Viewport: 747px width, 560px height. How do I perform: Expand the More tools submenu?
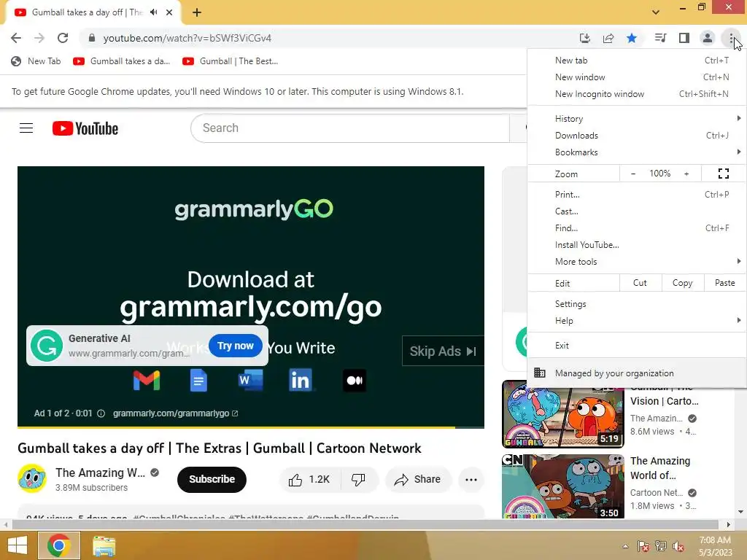pyautogui.click(x=638, y=262)
